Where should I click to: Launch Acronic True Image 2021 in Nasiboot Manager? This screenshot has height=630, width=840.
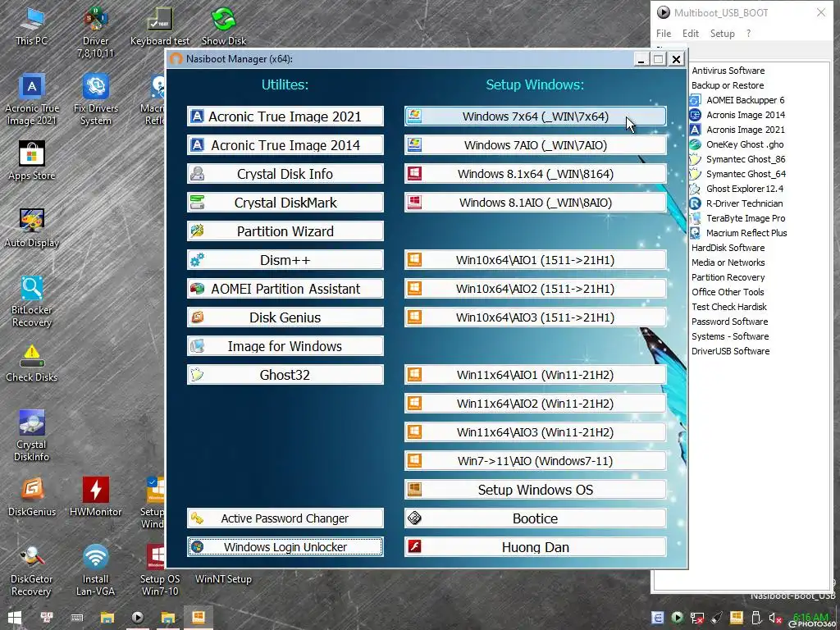(x=285, y=116)
